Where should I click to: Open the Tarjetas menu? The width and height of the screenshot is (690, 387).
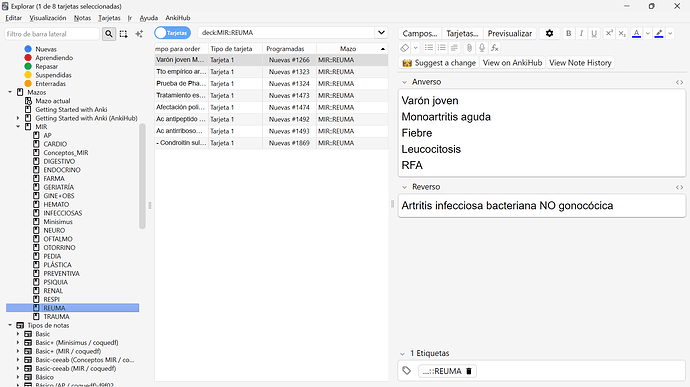click(109, 18)
